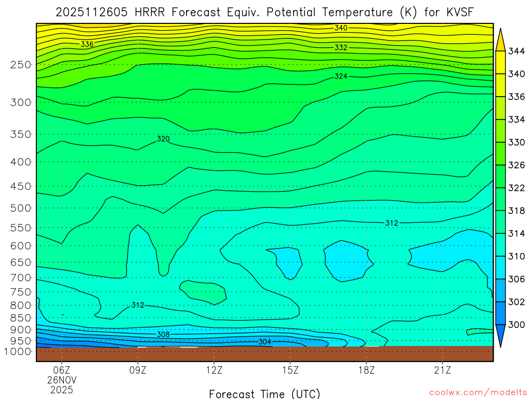
Task: Select the 'Forecast Time (UTC)' axis title
Action: 264,394
